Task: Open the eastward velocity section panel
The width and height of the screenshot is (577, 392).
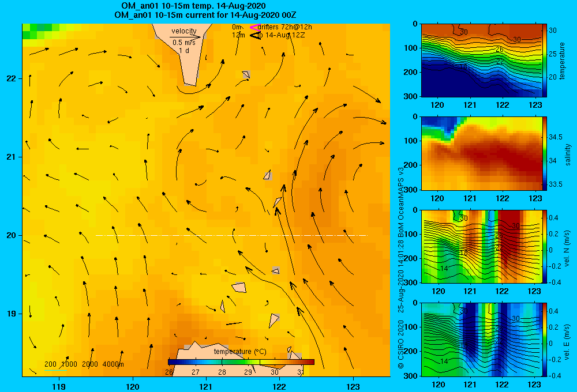Action: (482, 340)
